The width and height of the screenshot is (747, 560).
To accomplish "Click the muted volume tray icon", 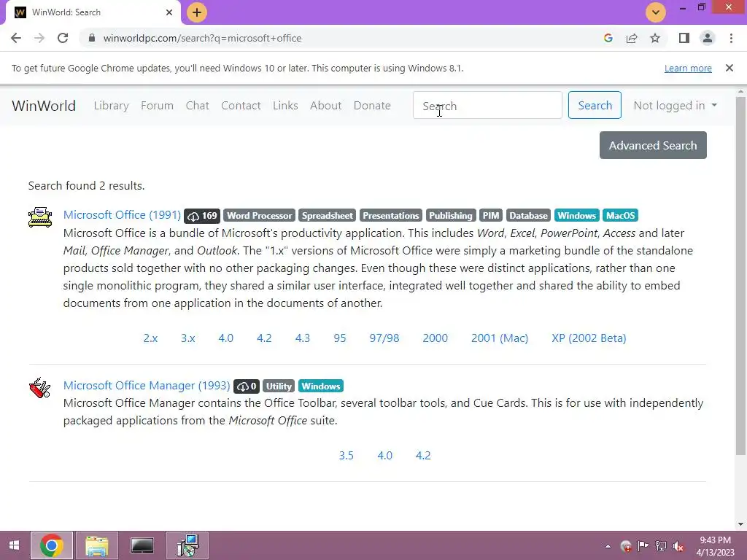I will coord(678,546).
